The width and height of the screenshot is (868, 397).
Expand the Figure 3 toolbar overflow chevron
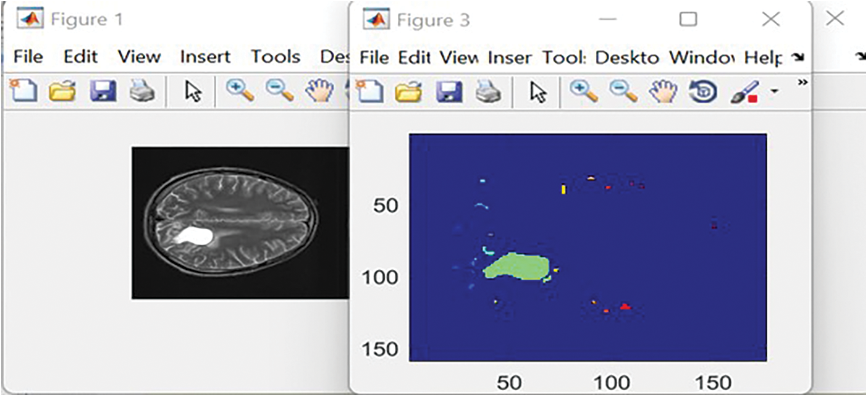pos(803,82)
